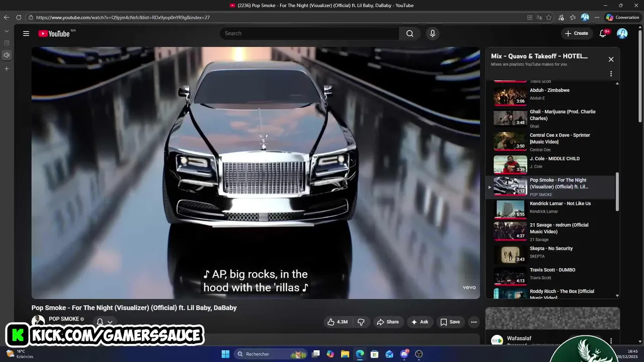644x362 pixels.
Task: Play Roddy Ricch - The Box
Action: click(x=551, y=293)
